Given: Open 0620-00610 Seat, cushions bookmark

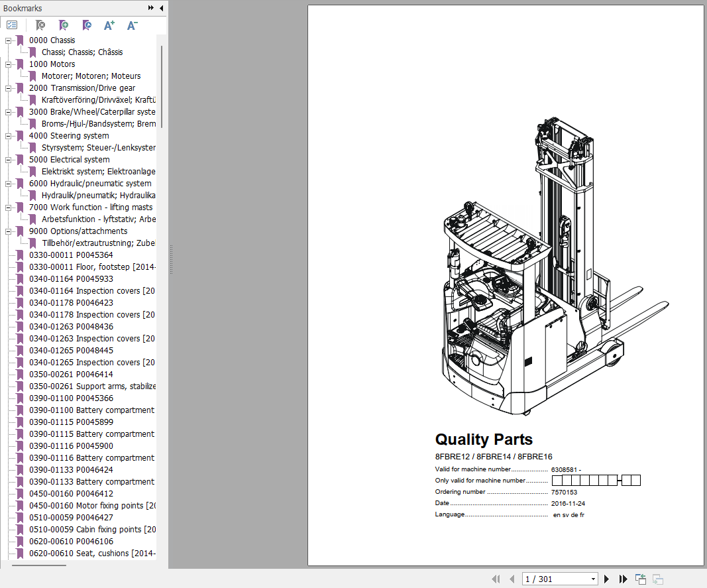Looking at the screenshot, I should [x=92, y=554].
